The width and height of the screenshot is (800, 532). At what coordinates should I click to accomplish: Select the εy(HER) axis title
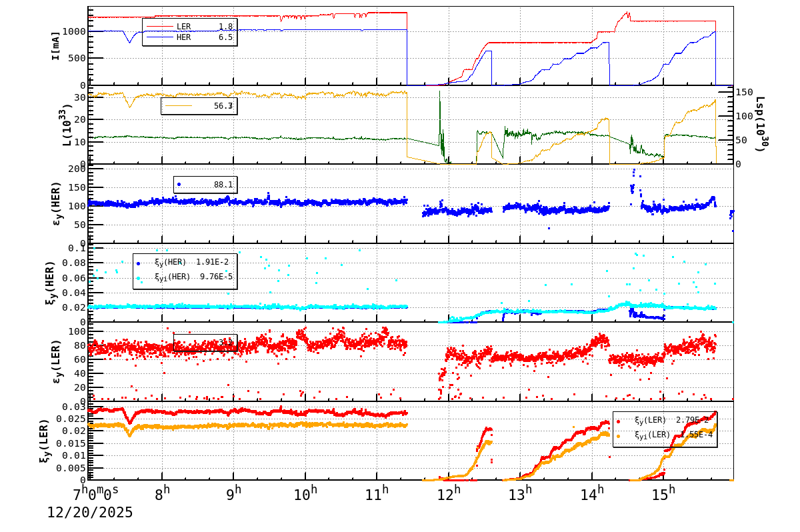pyautogui.click(x=56, y=203)
